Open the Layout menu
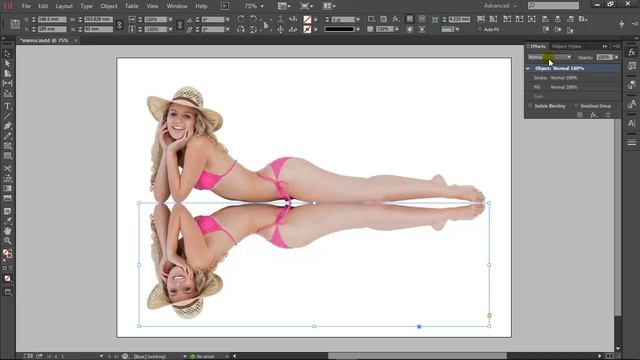The height and width of the screenshot is (360, 640). pos(64,6)
